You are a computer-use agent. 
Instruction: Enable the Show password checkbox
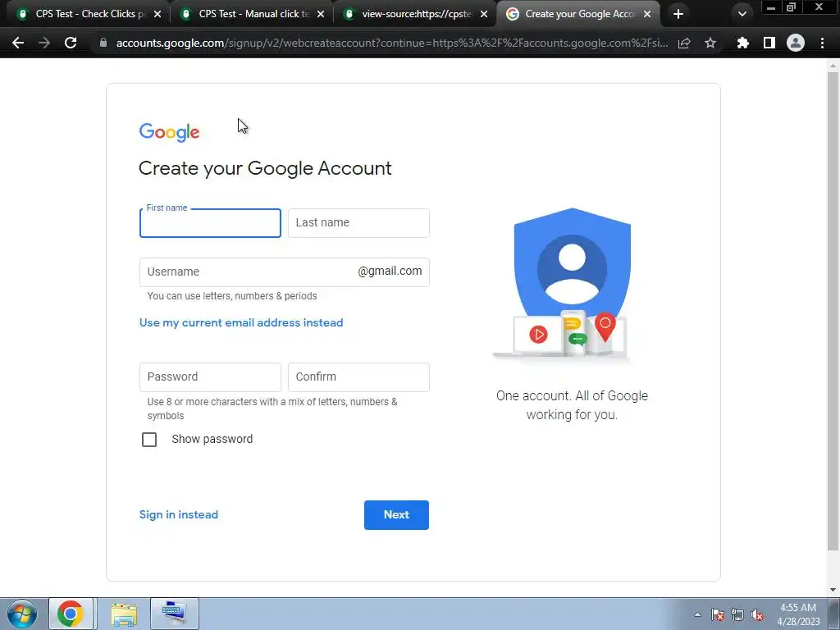(149, 440)
